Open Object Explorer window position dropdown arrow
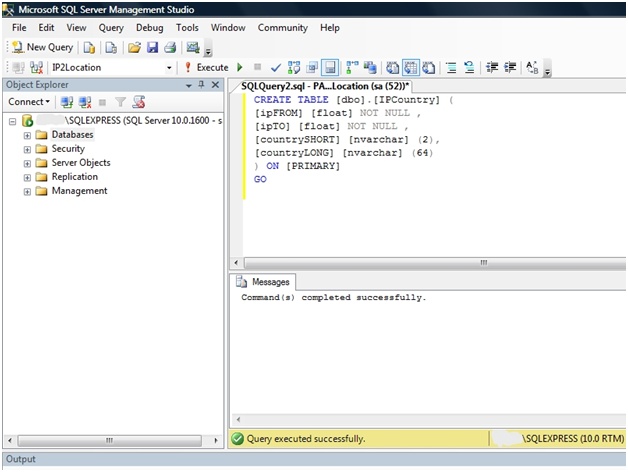 pyautogui.click(x=189, y=85)
